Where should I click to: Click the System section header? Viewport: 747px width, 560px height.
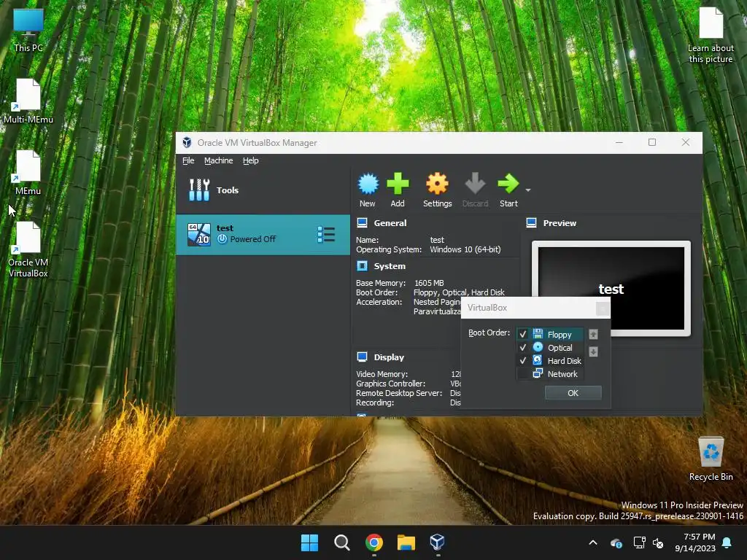[x=390, y=266]
